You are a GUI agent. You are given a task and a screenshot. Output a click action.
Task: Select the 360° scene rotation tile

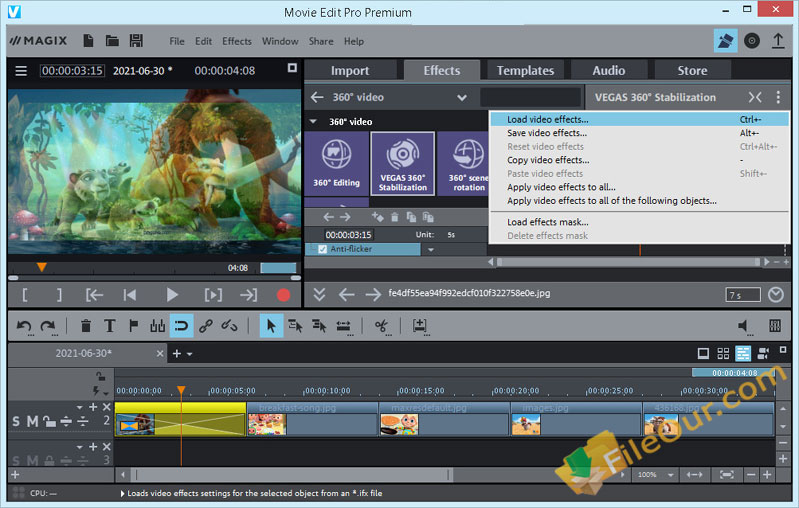pos(464,163)
